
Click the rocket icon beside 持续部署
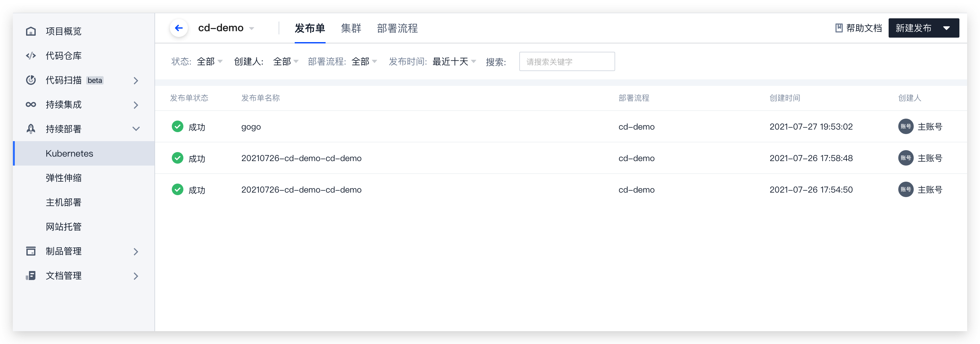(x=31, y=129)
